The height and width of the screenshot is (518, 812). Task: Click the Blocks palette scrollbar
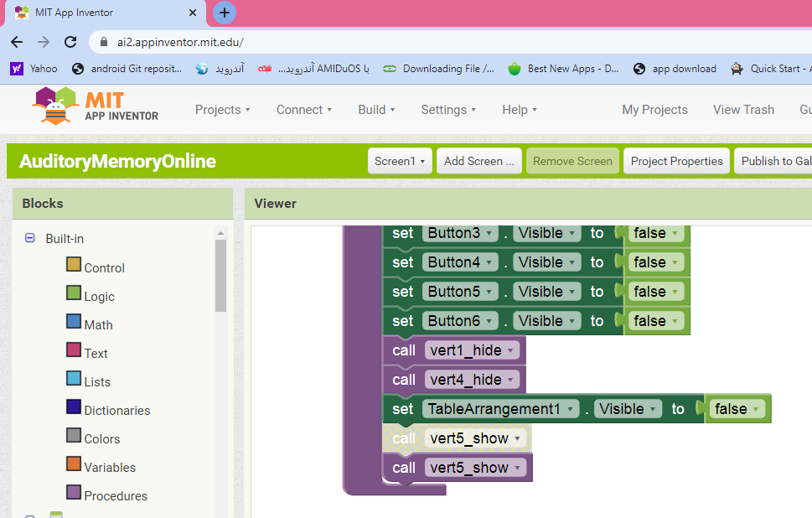point(221,277)
